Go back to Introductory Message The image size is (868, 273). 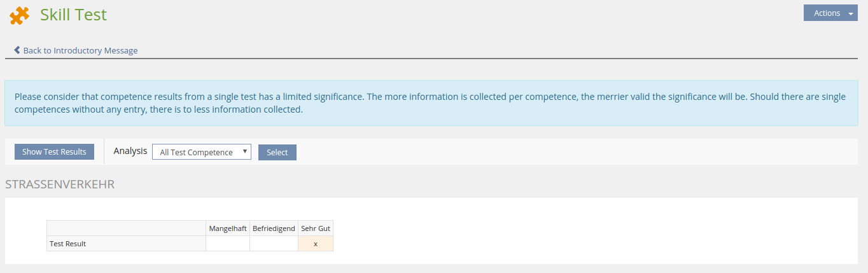click(x=80, y=50)
